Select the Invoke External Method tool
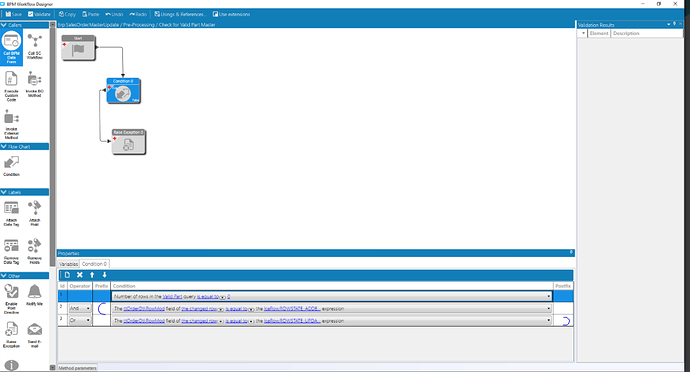This screenshot has width=690, height=372. pos(11,125)
